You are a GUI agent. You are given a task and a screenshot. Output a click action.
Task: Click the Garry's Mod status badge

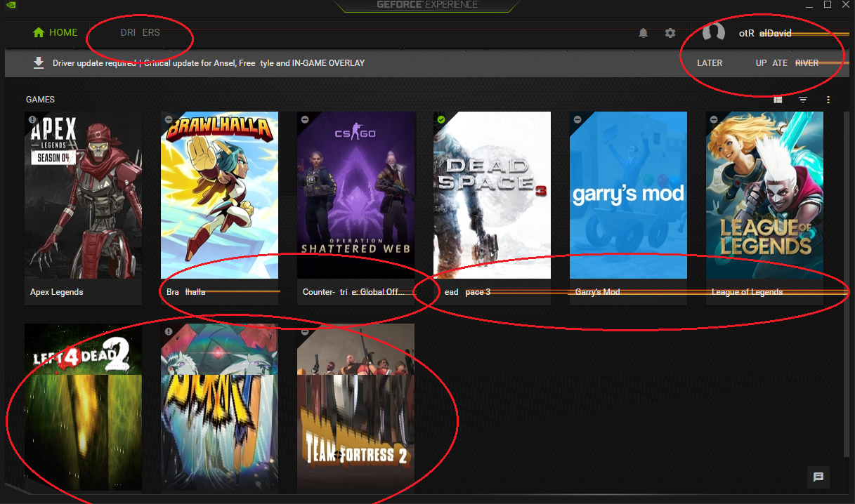(x=577, y=119)
